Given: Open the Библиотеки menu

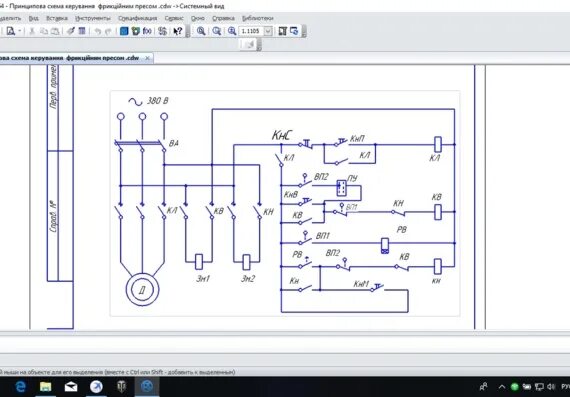Looking at the screenshot, I should tap(257, 18).
